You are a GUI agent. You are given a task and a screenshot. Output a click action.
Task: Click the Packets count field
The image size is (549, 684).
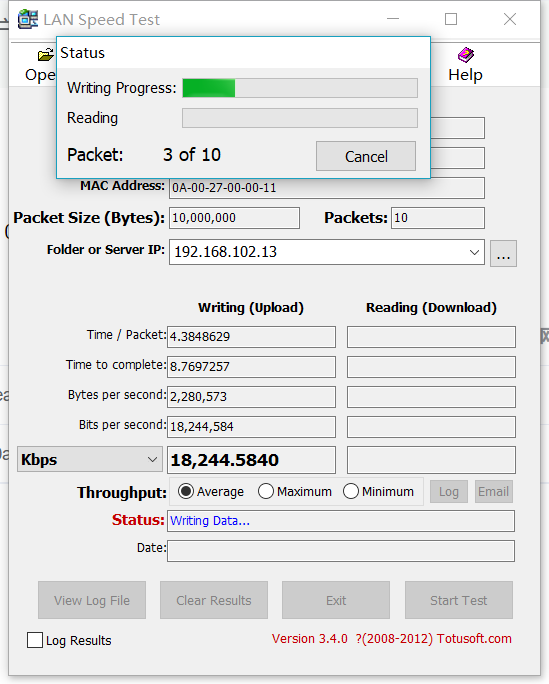click(438, 218)
